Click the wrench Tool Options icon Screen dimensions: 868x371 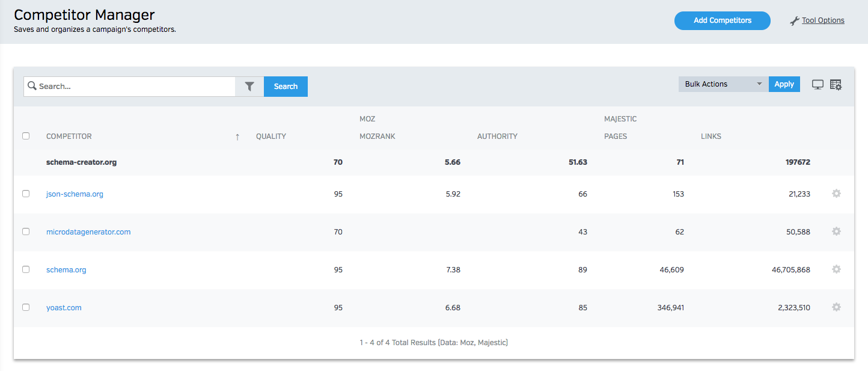[x=794, y=21]
